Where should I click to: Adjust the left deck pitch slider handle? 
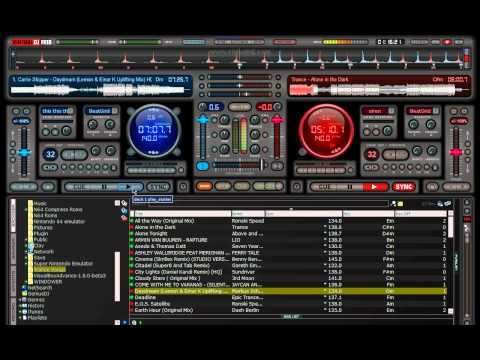pos(24,153)
